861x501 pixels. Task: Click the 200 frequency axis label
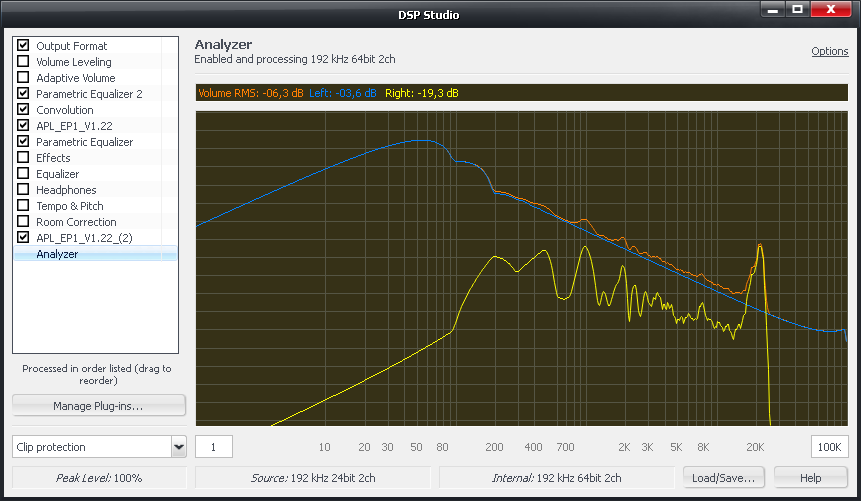[x=494, y=447]
